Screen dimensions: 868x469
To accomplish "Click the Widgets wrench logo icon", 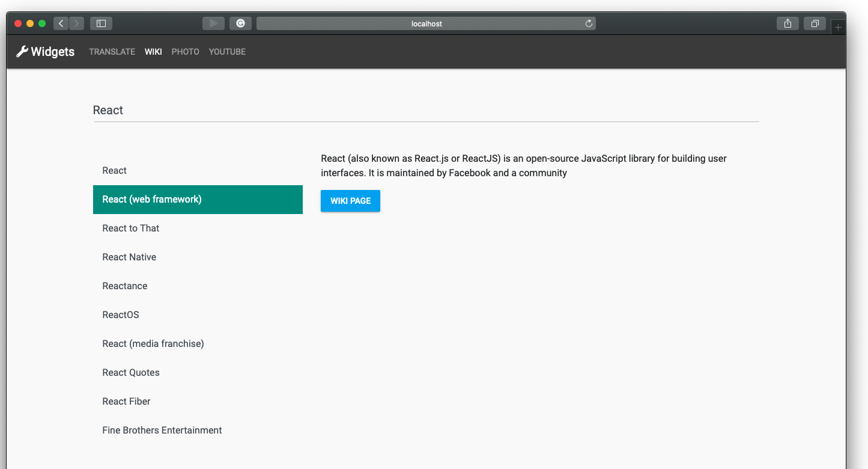I will (x=22, y=52).
